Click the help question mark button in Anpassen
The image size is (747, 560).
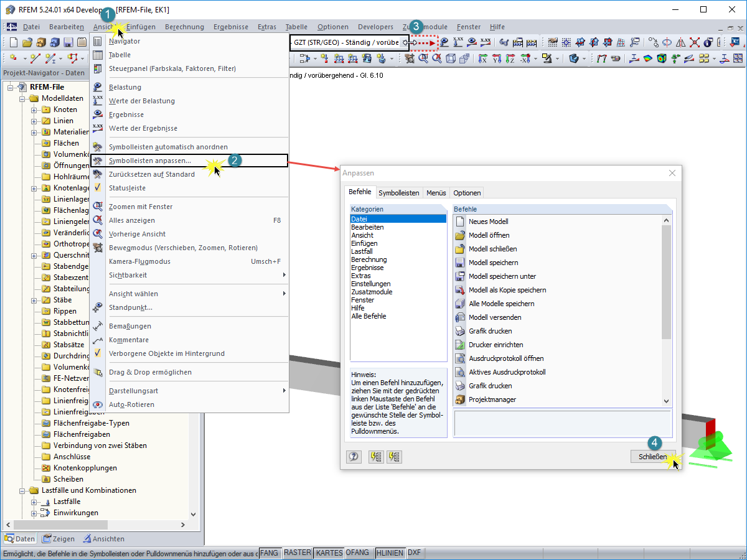pos(354,457)
